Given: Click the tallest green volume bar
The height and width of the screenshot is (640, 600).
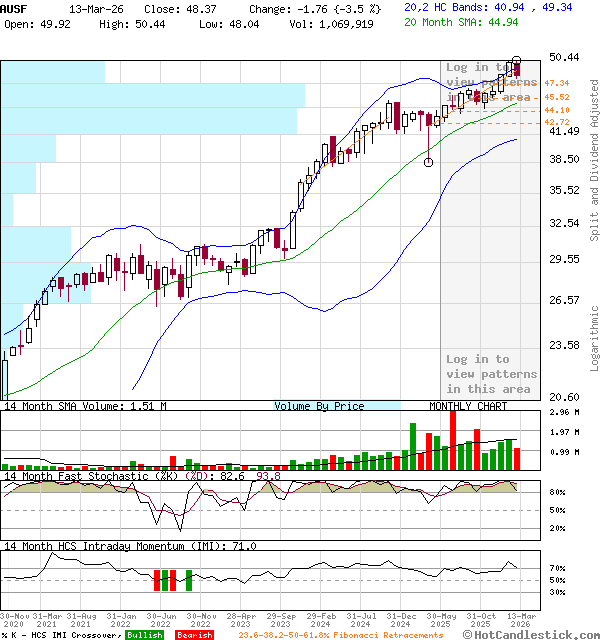Looking at the screenshot, I should coord(412,446).
